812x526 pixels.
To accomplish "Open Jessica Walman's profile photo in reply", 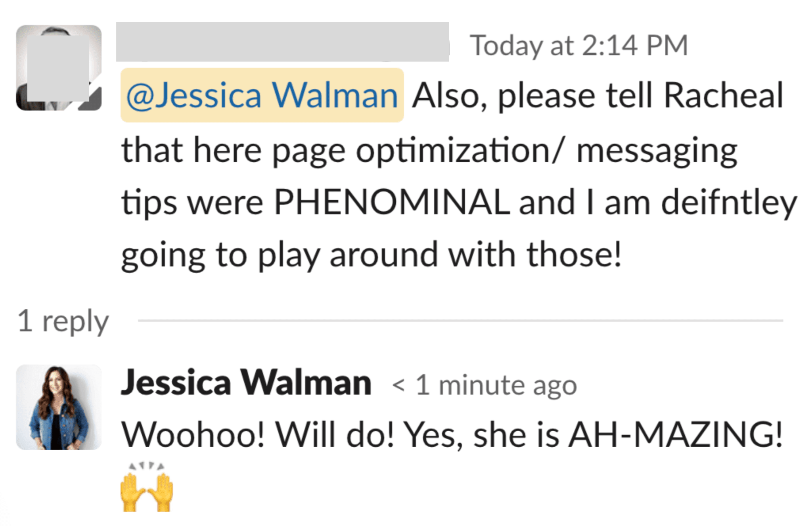I will [x=59, y=407].
